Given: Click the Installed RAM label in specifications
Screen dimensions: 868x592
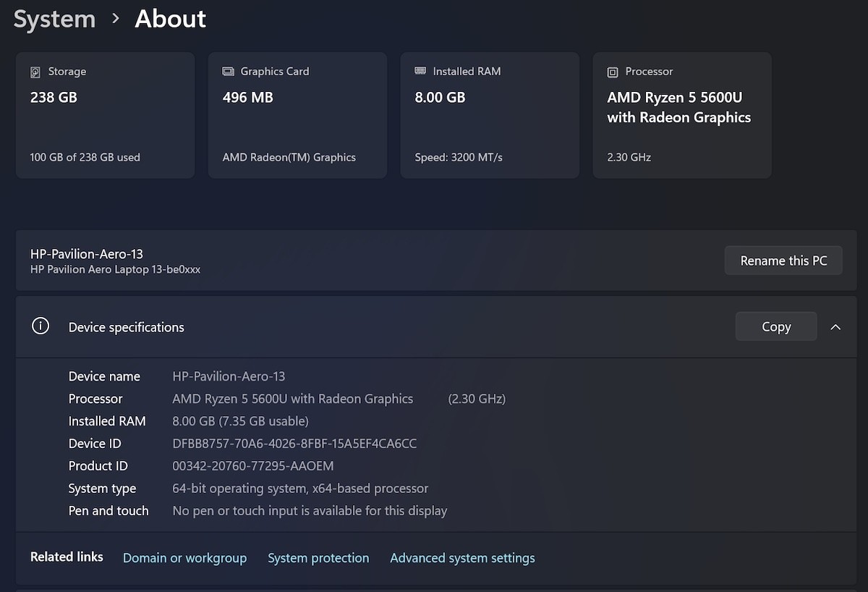Looking at the screenshot, I should click(x=107, y=421).
